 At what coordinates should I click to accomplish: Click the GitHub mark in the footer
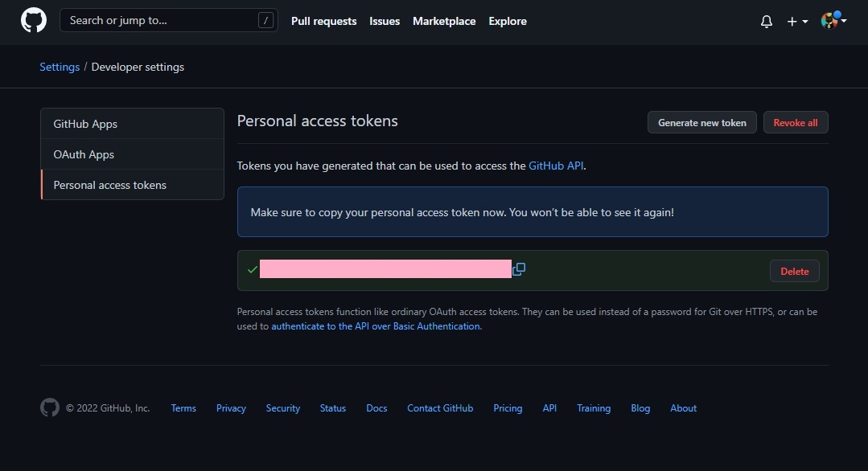(x=50, y=408)
